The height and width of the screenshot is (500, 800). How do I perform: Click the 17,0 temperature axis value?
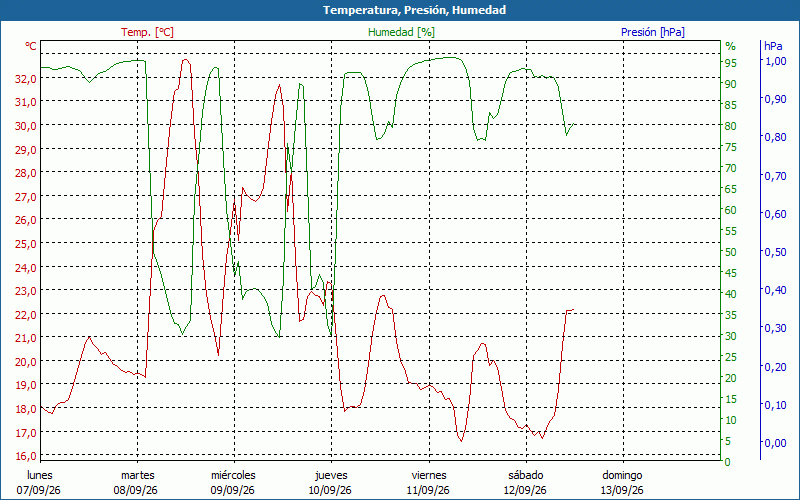point(27,433)
